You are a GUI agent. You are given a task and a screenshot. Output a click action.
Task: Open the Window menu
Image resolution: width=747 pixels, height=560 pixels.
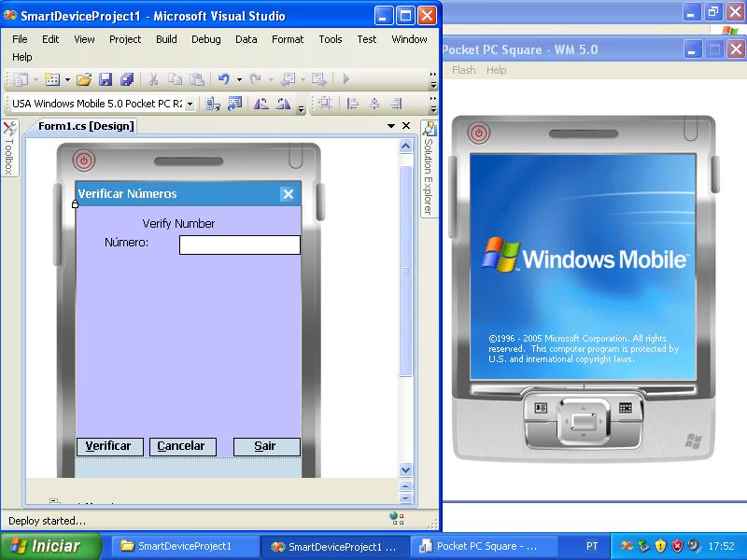409,39
